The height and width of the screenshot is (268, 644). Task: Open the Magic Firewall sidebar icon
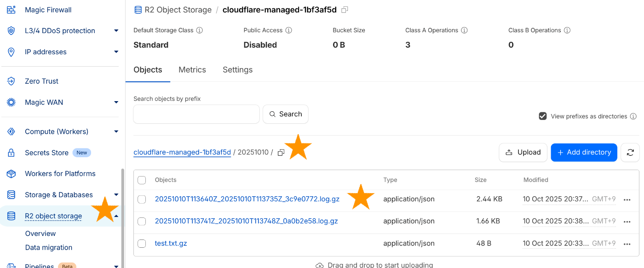(11, 10)
